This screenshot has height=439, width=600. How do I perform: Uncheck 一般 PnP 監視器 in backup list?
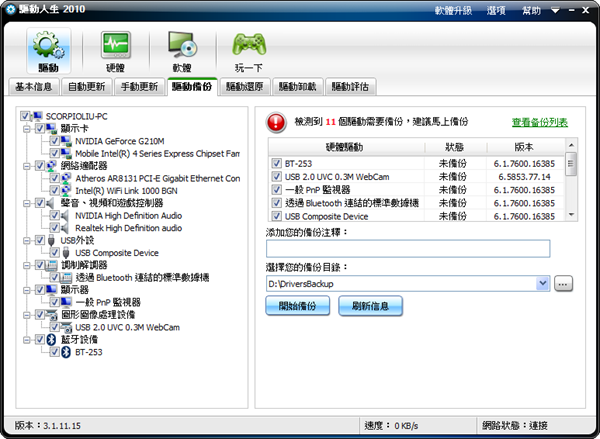click(276, 189)
